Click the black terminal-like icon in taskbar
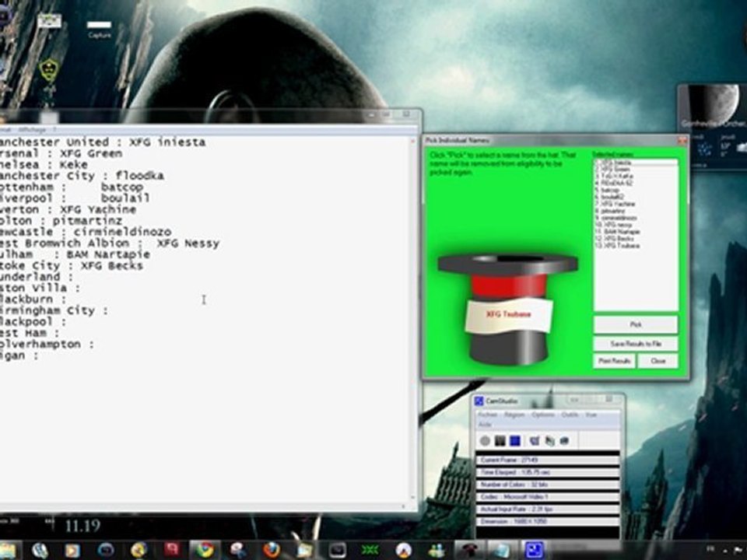The width and height of the screenshot is (747, 560). click(x=337, y=551)
